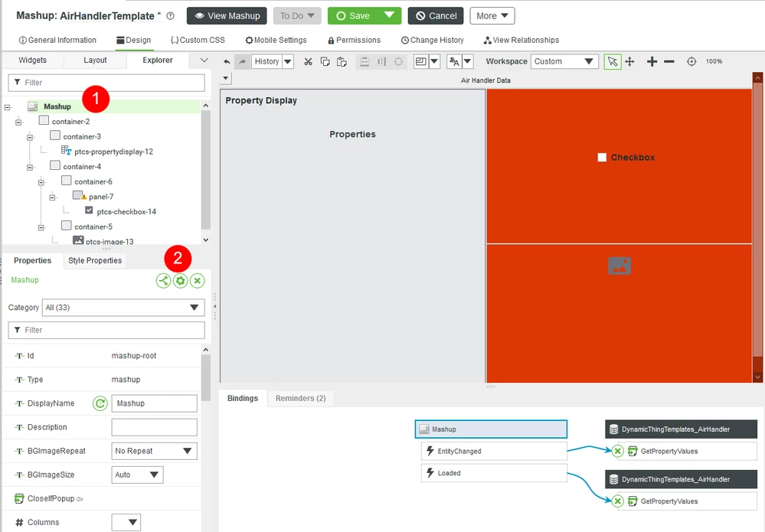This screenshot has width=765, height=532.
Task: Open the Mobile Settings tab
Action: pyautogui.click(x=276, y=40)
